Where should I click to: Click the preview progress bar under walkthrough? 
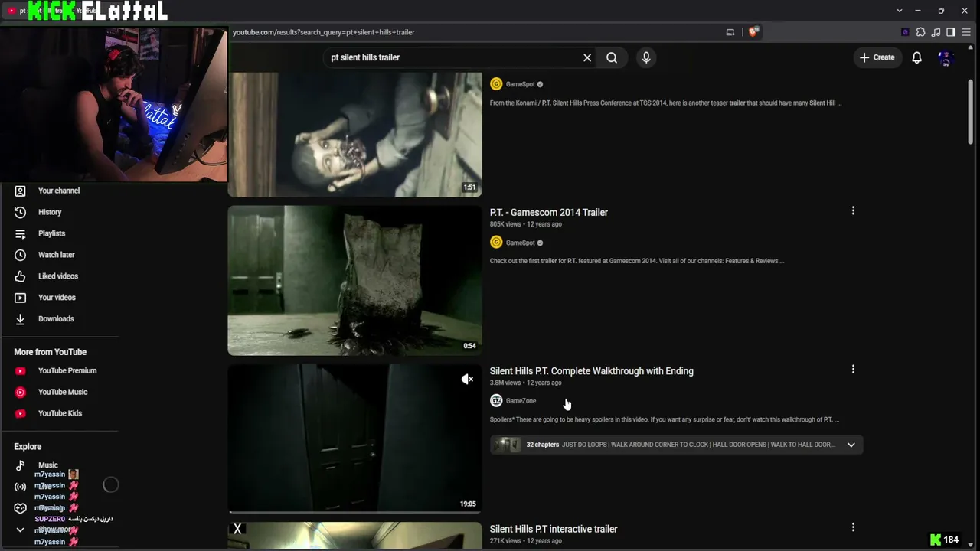(x=355, y=511)
